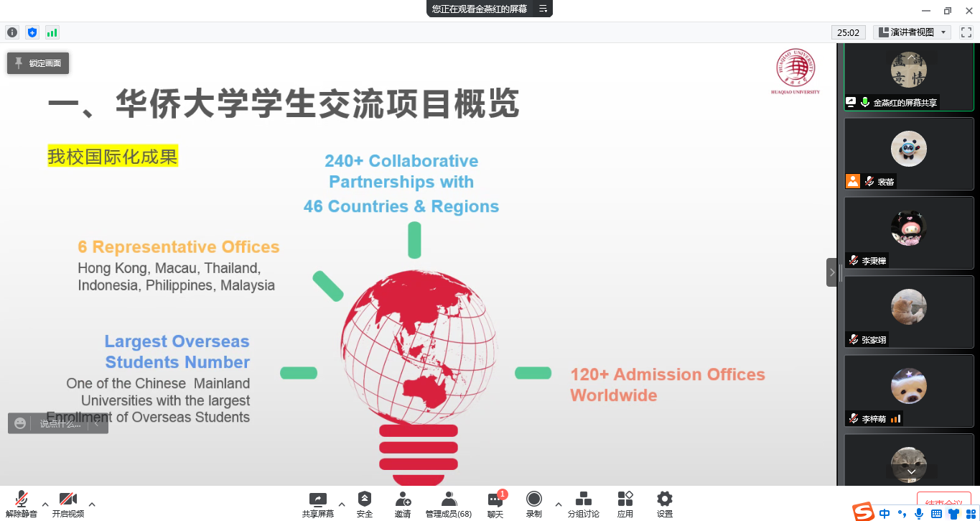Open 管理成员(68) participants panel
This screenshot has width=980, height=521.
(x=449, y=502)
